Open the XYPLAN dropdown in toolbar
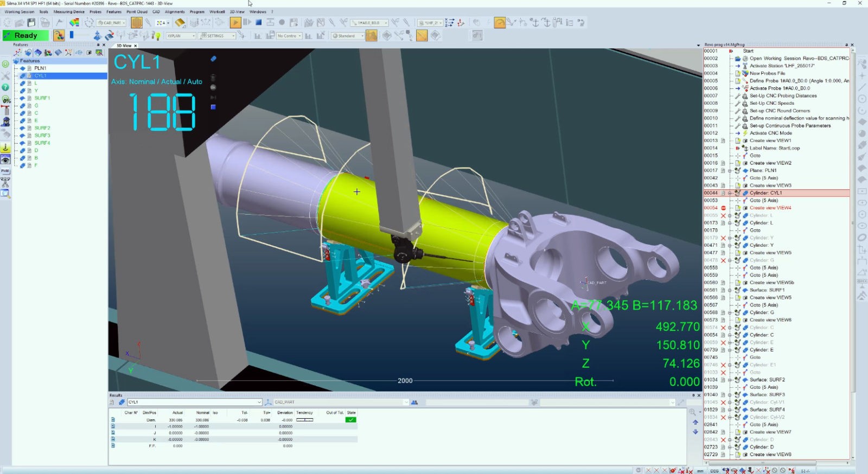Image resolution: width=868 pixels, height=474 pixels. (x=194, y=36)
